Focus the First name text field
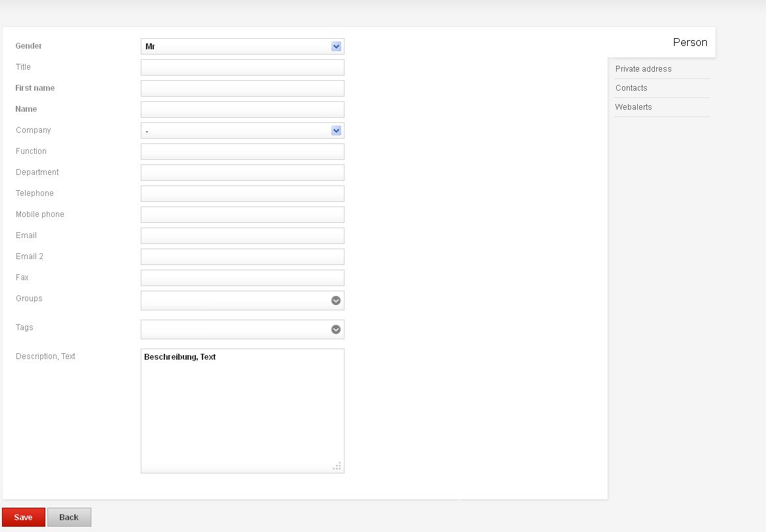This screenshot has width=766, height=532. point(242,88)
